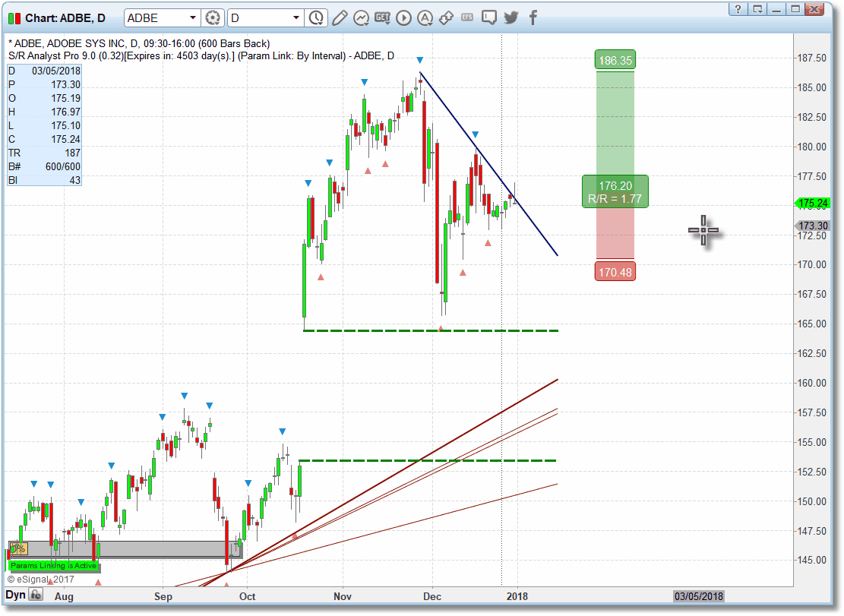Click the bar replay play button
This screenshot has width=844, height=616.
[x=403, y=18]
